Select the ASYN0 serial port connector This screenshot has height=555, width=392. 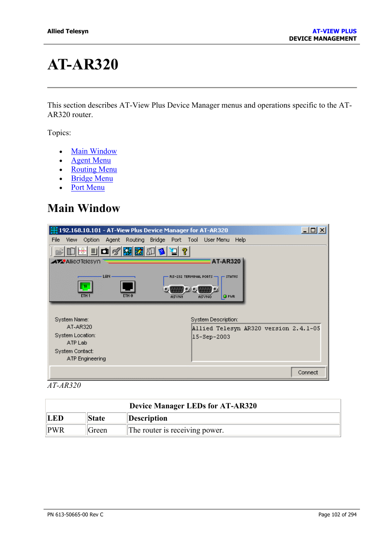[205, 289]
